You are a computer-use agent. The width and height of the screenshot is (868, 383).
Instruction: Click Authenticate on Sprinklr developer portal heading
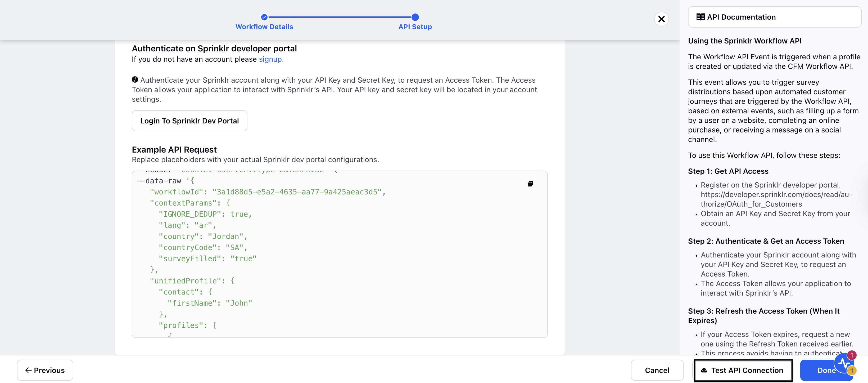coord(214,48)
